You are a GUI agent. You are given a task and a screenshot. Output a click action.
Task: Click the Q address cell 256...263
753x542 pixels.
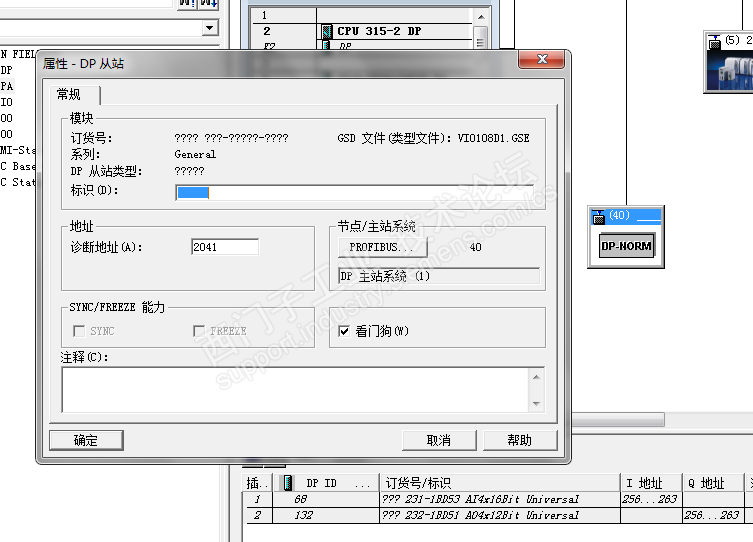[x=713, y=516]
